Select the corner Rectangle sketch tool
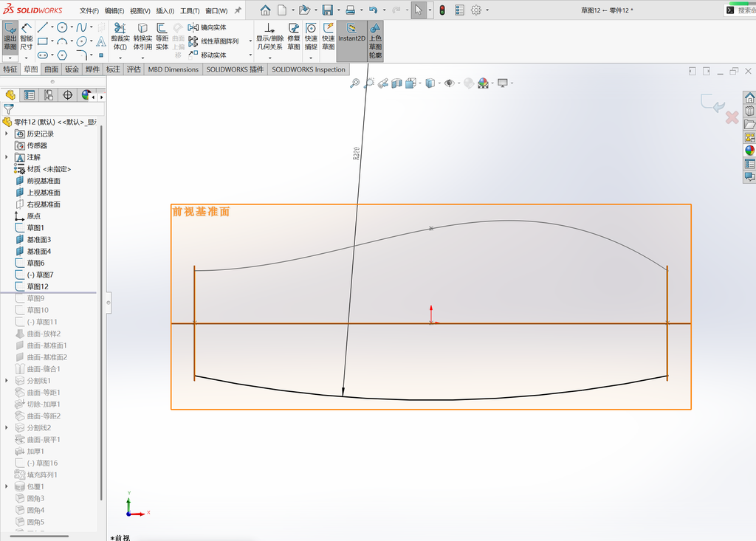This screenshot has width=756, height=541. tap(42, 41)
